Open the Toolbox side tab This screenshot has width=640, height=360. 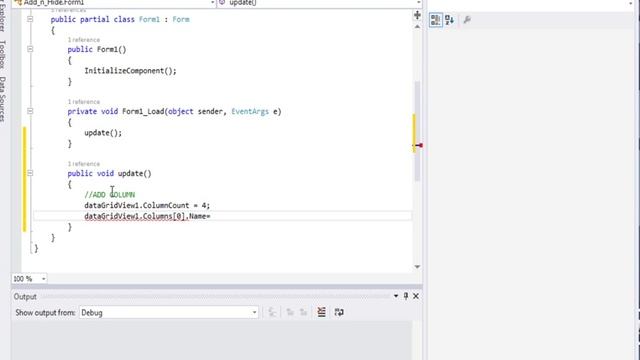click(3, 54)
